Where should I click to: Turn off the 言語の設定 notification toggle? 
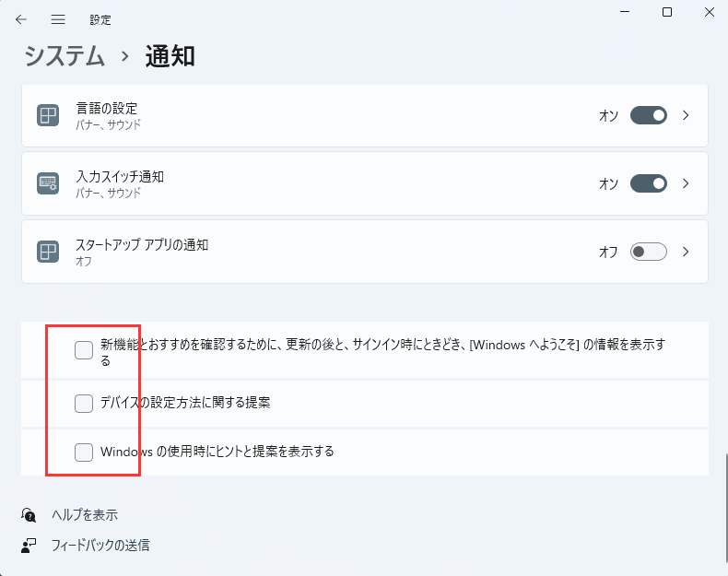point(648,115)
